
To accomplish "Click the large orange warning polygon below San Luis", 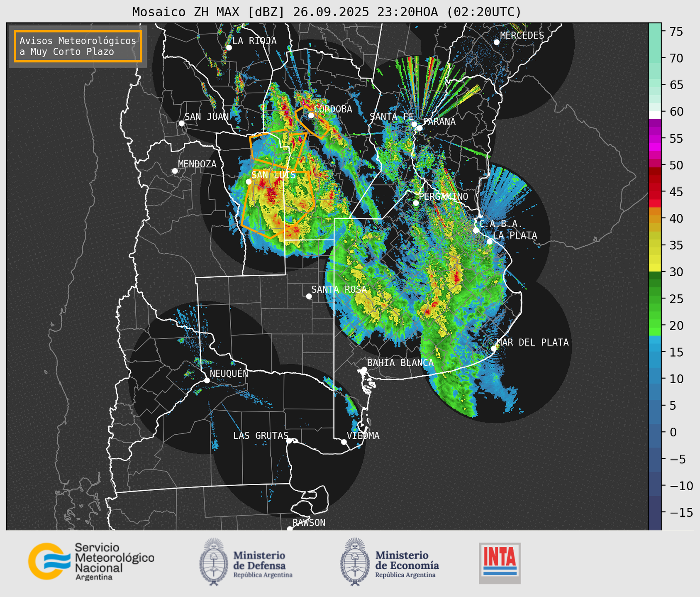I will click(277, 204).
